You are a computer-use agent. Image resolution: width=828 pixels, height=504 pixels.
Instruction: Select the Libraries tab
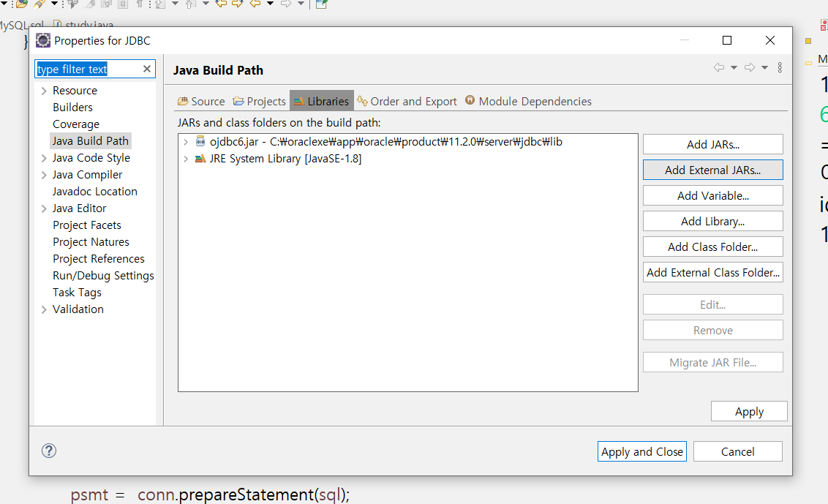point(322,101)
